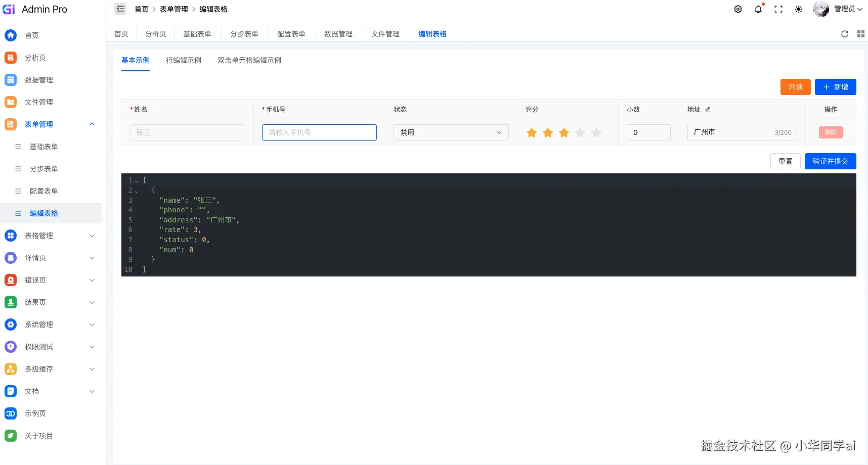
Task: Click the 错误页 sidebar icon
Action: point(11,280)
